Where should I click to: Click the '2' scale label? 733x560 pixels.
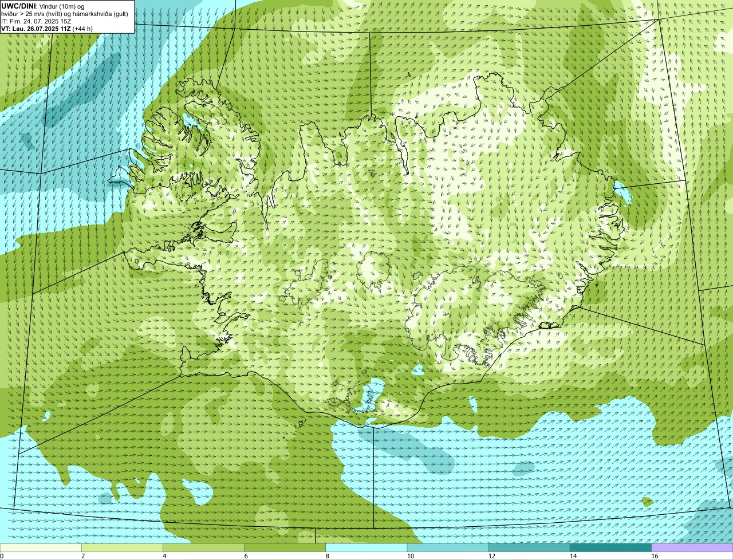click(x=83, y=556)
